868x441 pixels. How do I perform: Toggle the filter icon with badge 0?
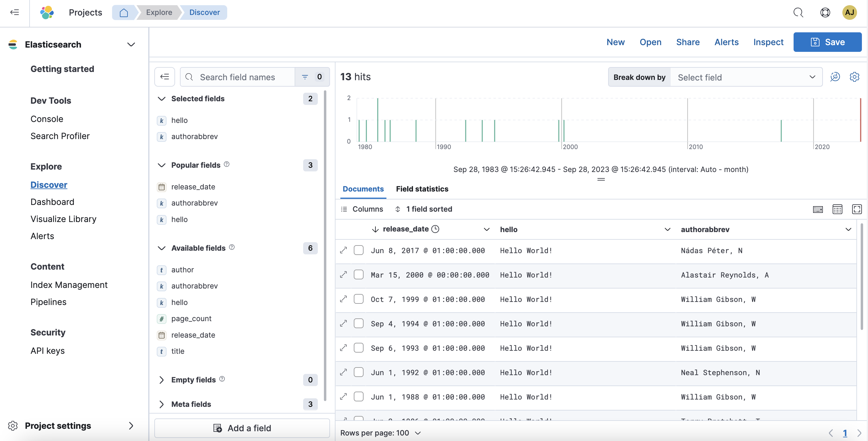coord(311,77)
